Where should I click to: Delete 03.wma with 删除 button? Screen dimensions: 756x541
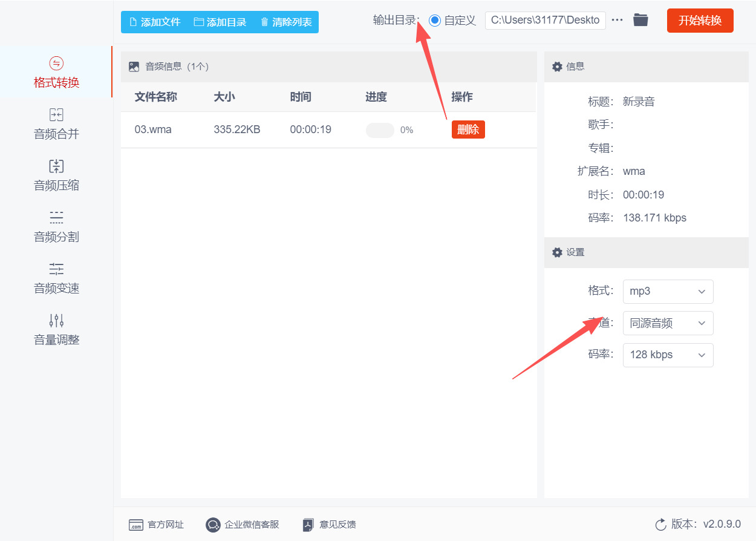[468, 130]
